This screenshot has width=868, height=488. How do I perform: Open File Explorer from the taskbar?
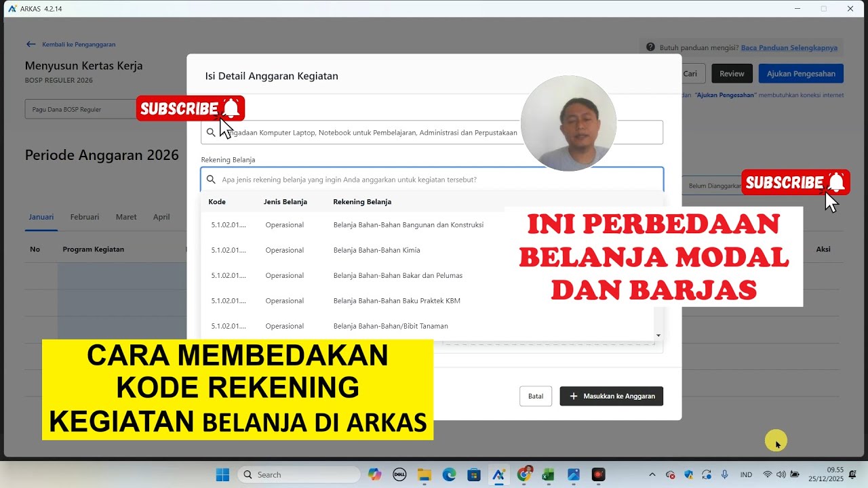pos(425,474)
